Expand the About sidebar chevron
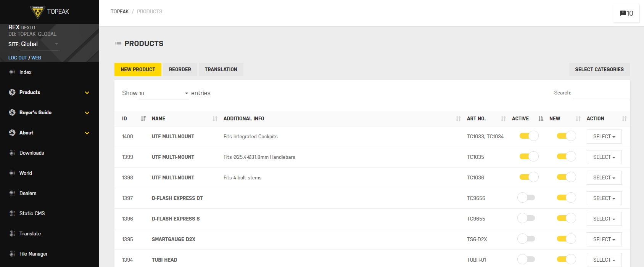The image size is (644, 267). coord(87,133)
